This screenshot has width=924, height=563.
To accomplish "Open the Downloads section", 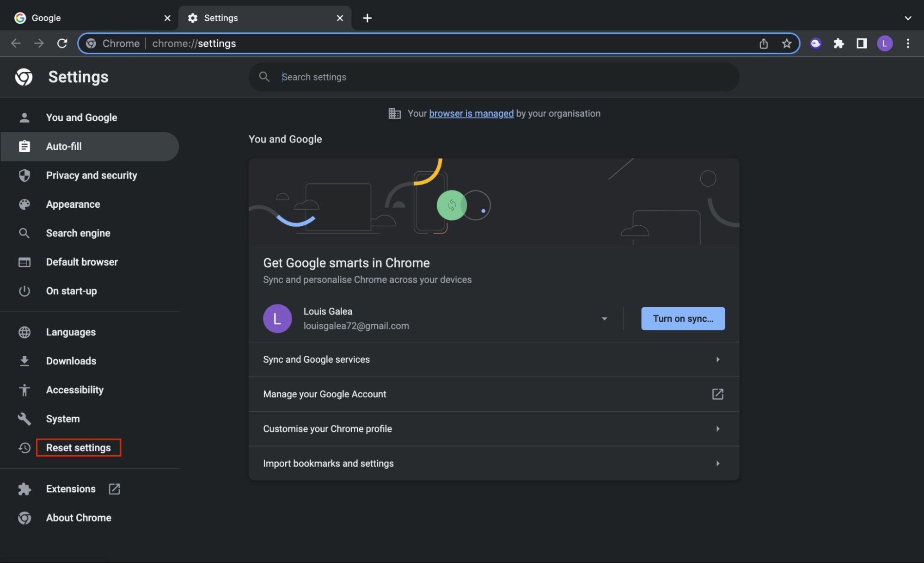I will click(90, 361).
